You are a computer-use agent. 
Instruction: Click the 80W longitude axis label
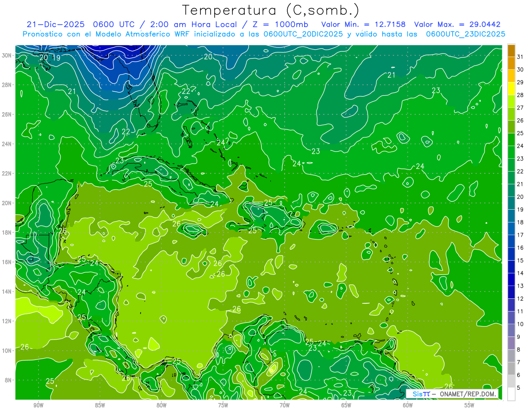coord(161,405)
